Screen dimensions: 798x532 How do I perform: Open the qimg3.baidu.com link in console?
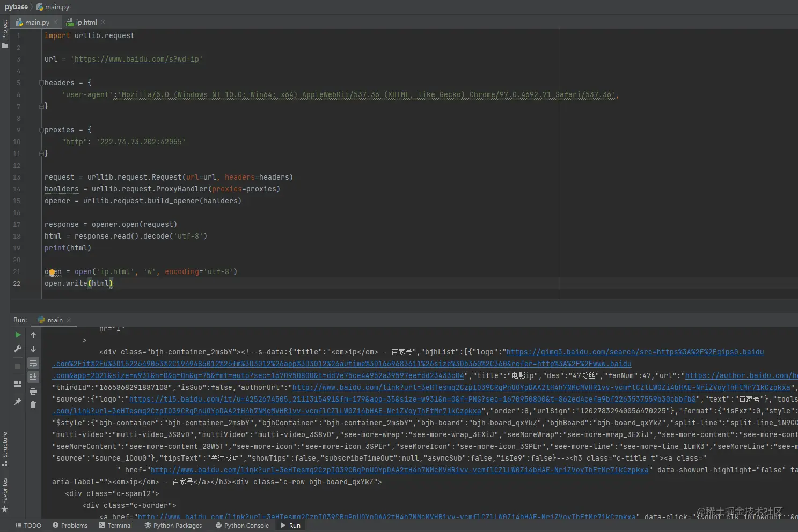pos(635,352)
